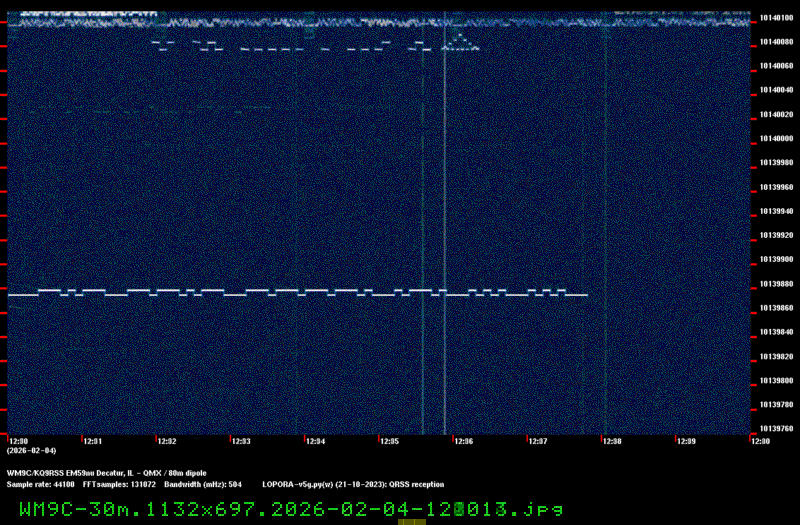Image resolution: width=800 pixels, height=525 pixels.
Task: Click the Sample rate: 44100 text
Action: pyautogui.click(x=40, y=484)
